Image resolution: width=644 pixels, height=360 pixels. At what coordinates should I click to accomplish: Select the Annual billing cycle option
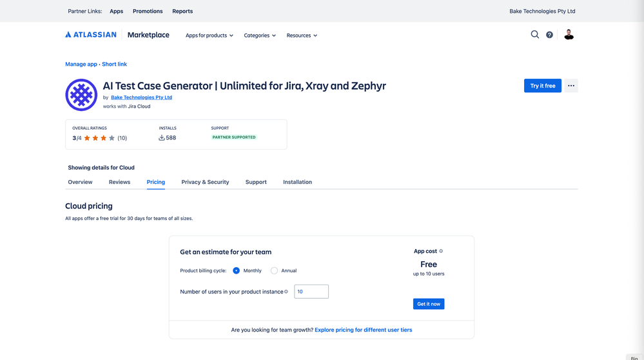coord(275,271)
